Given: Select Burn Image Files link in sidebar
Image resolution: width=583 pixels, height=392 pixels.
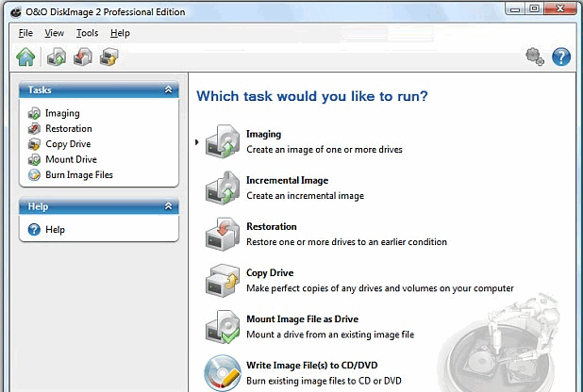Looking at the screenshot, I should click(x=79, y=175).
